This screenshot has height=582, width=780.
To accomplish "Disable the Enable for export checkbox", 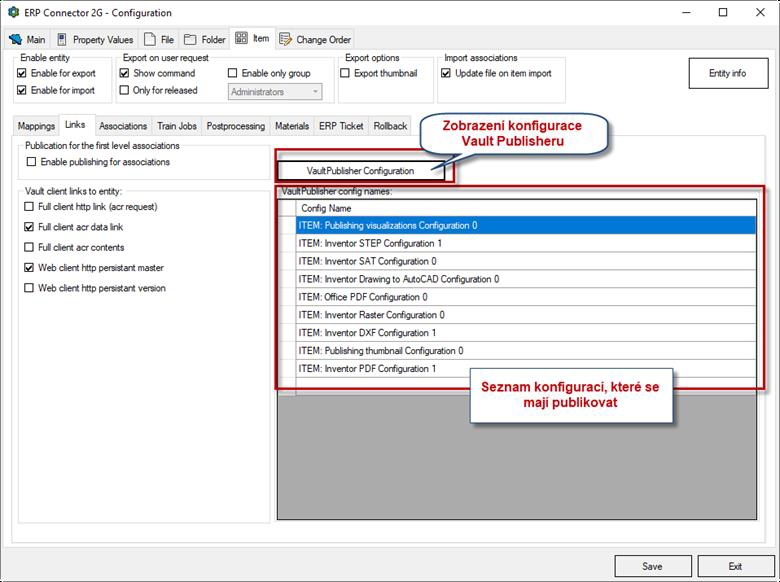I will click(x=23, y=74).
